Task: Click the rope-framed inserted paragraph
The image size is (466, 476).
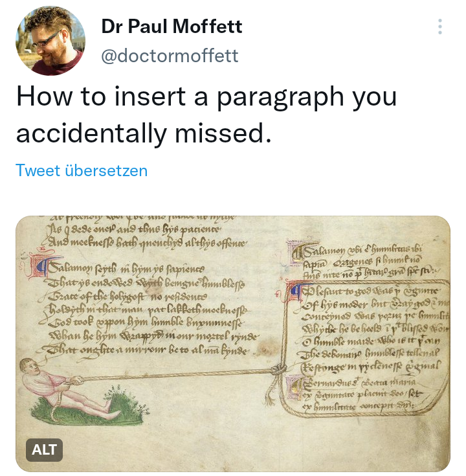Action: (366, 347)
